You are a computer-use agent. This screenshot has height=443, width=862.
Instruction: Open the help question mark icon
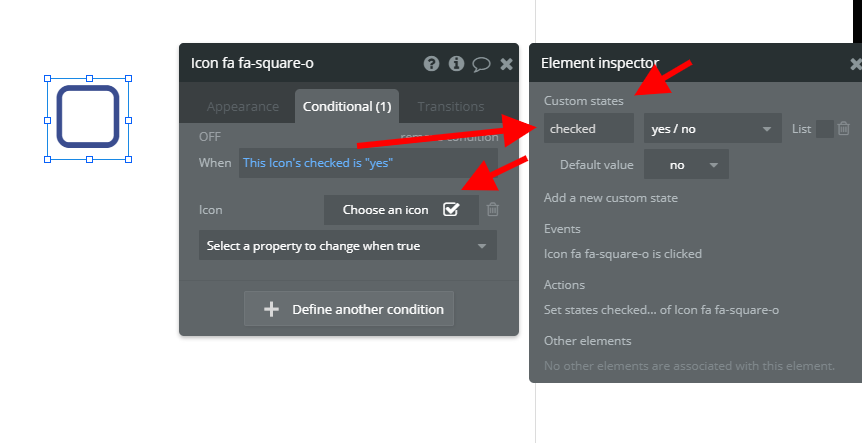coord(432,64)
